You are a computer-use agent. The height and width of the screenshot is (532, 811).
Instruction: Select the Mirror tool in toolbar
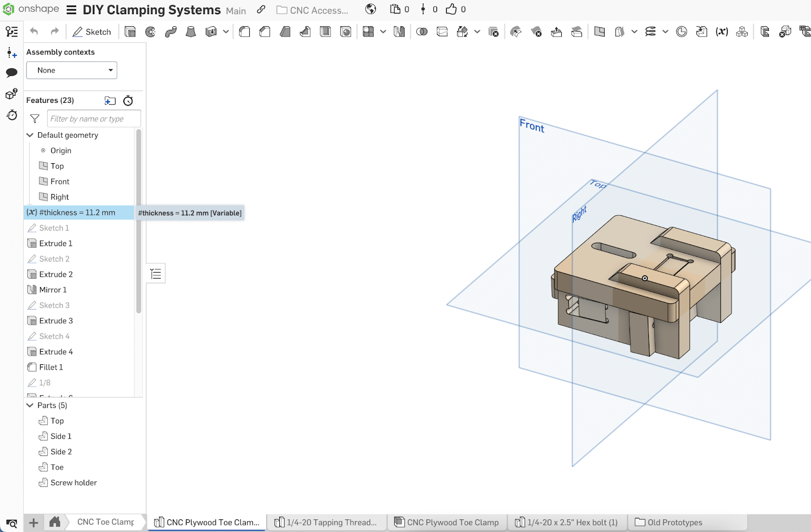(399, 32)
